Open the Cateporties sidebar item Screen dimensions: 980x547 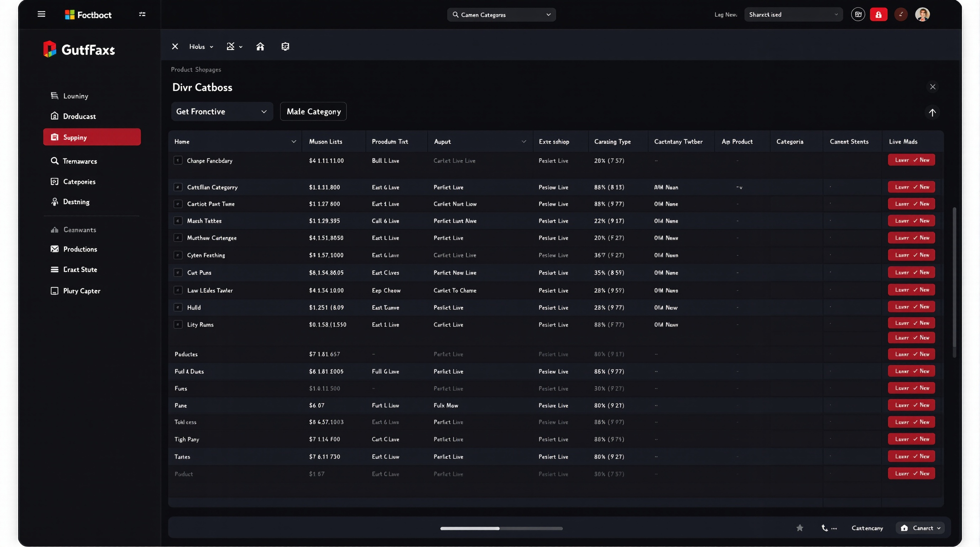(x=73, y=182)
